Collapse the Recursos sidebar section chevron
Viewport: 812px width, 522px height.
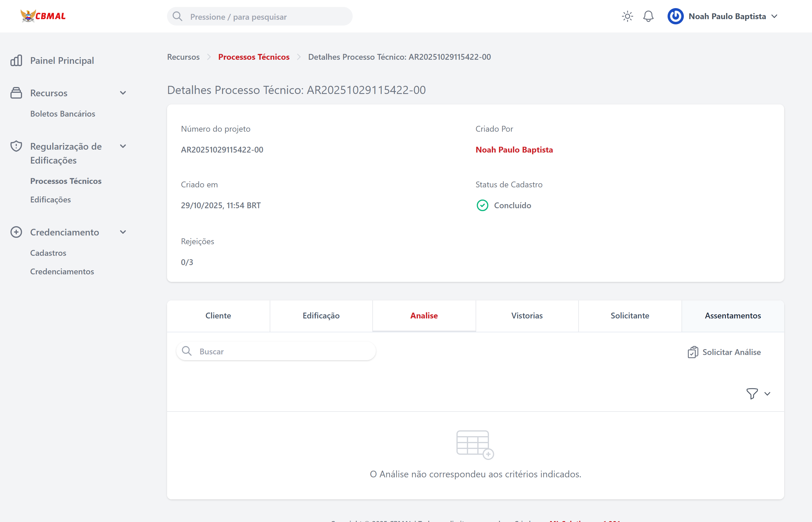coord(123,93)
